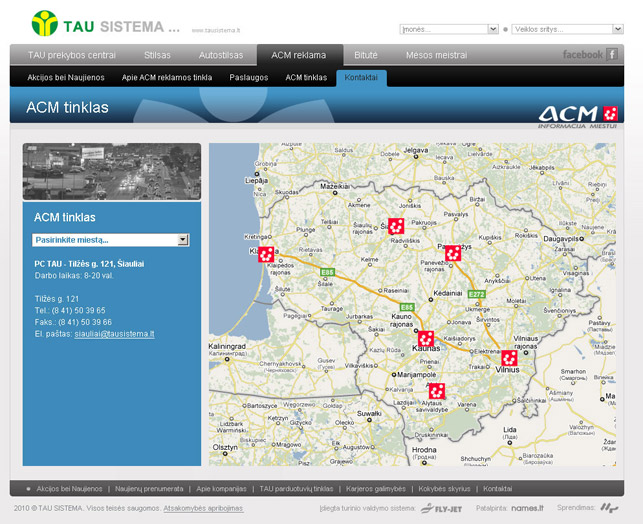Go to the Paslaugos submenu item

[249, 77]
